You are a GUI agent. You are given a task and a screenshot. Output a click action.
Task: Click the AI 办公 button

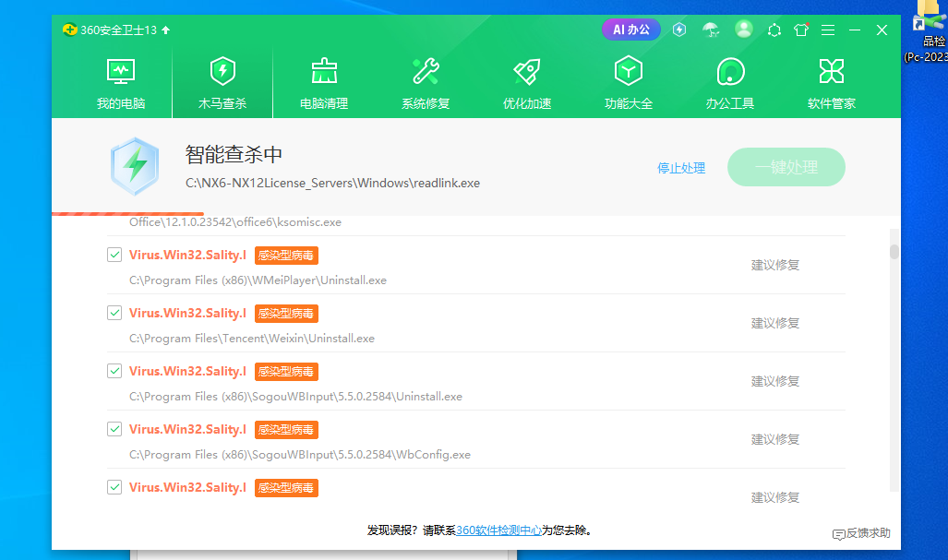click(x=631, y=30)
